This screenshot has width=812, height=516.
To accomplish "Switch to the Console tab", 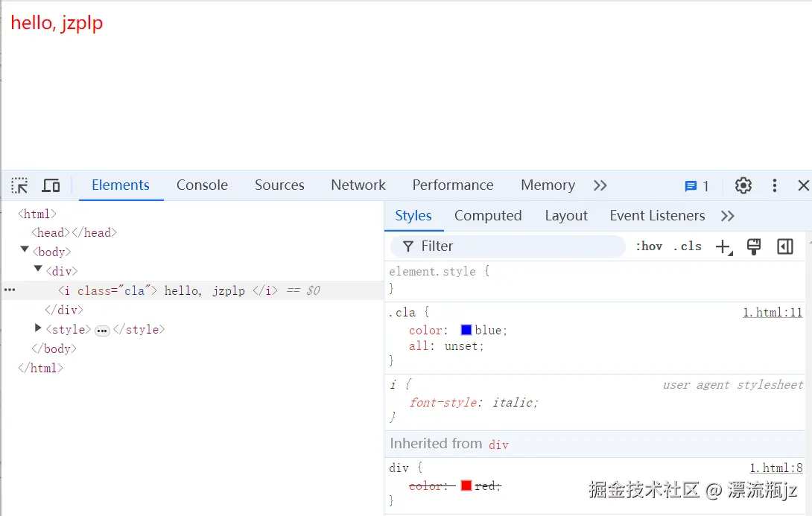I will click(x=202, y=185).
